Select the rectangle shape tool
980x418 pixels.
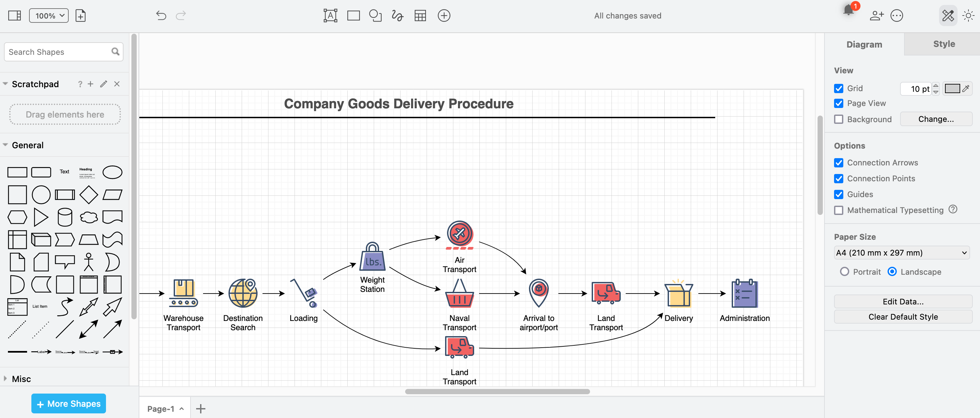click(353, 15)
